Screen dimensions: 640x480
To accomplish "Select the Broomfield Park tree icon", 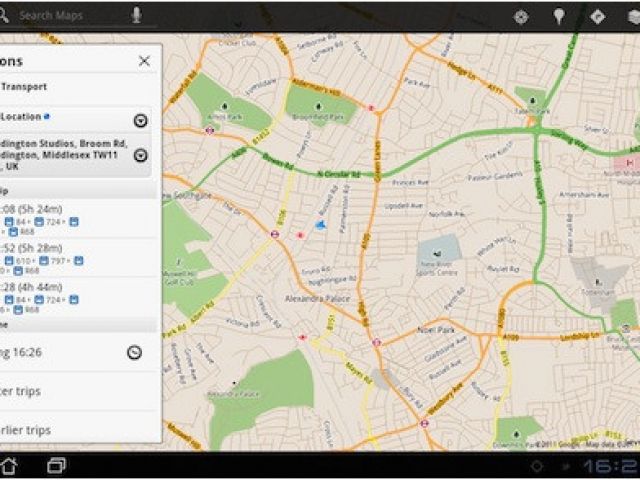I will (319, 107).
